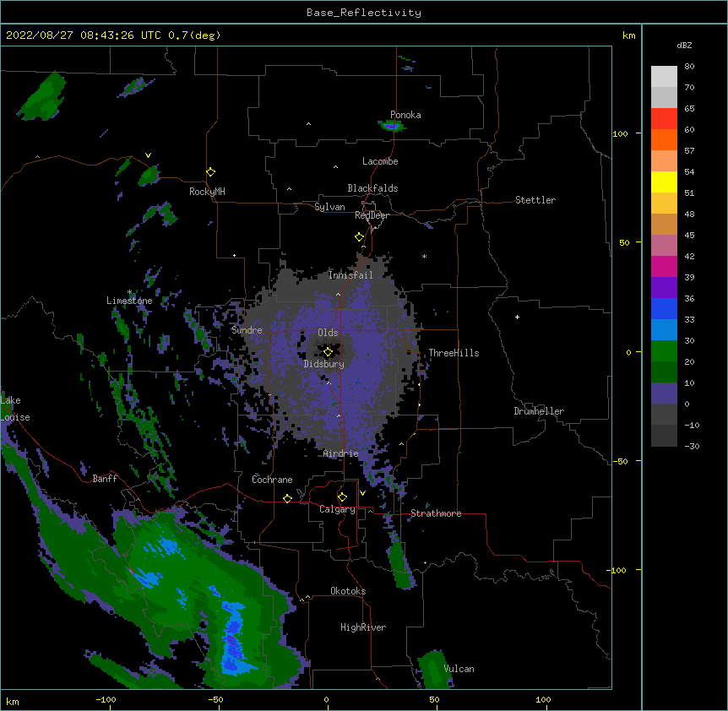The height and width of the screenshot is (711, 728).
Task: Pick the bright green 20-30 dBZ legend swatch
Action: coord(664,351)
